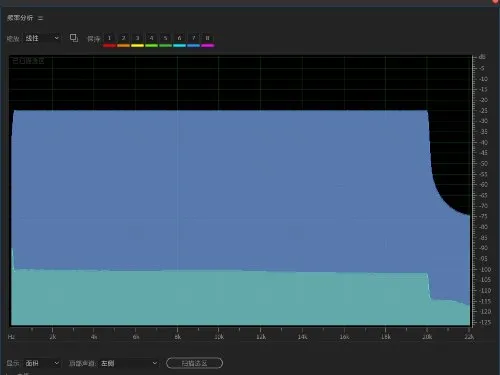Open the 显示 dropdown showing 面积
Viewport: 500px width, 375px height.
click(42, 363)
